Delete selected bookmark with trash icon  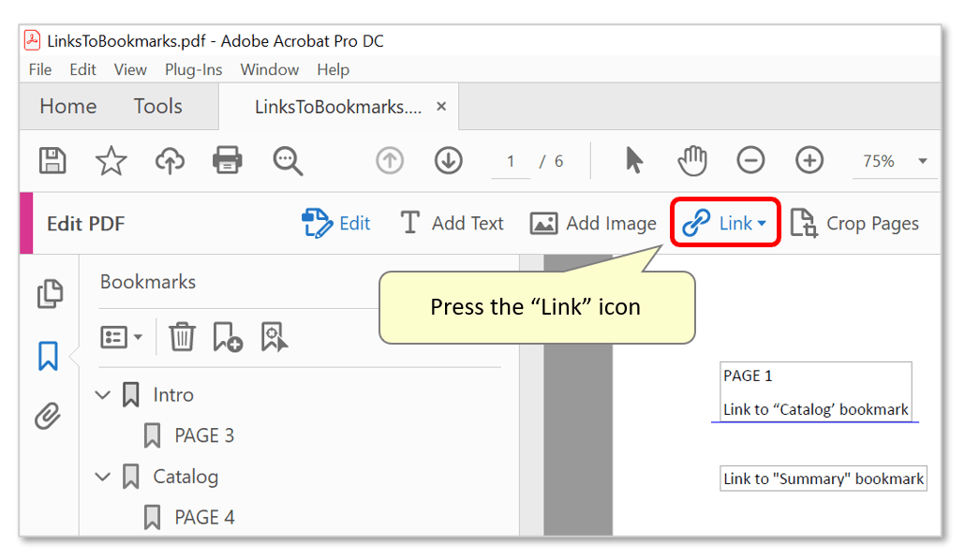(x=182, y=336)
